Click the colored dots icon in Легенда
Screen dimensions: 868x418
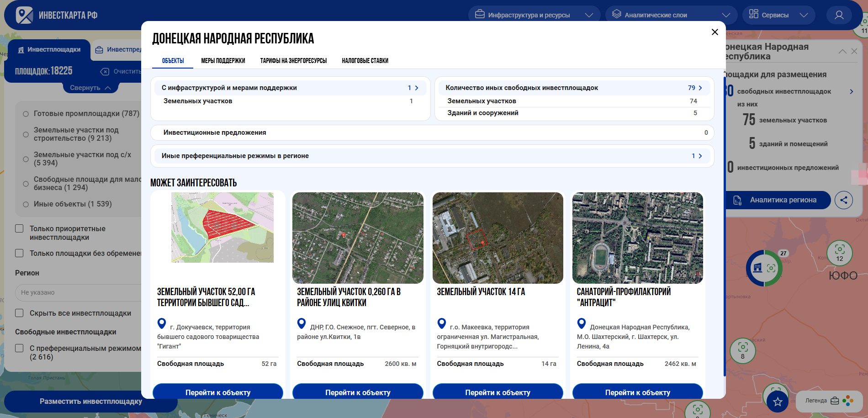pos(848,401)
